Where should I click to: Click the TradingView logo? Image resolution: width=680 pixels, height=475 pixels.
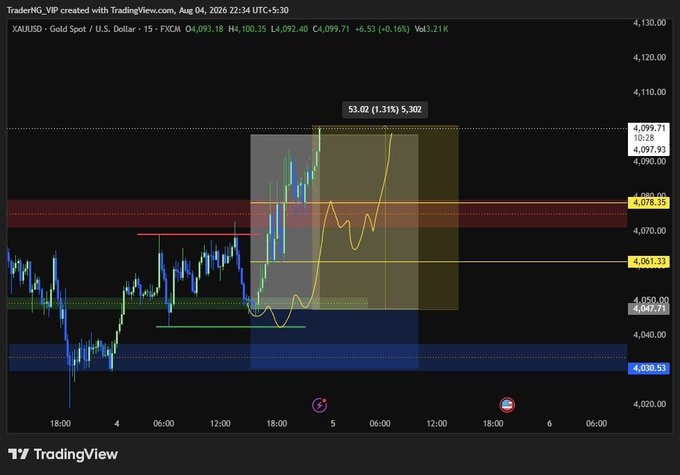pyautogui.click(x=63, y=454)
